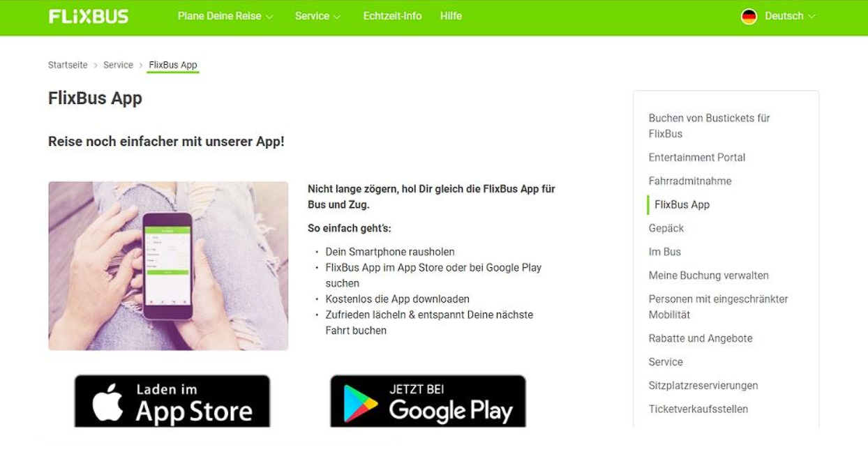Viewport: 868px width, 452px height.
Task: Open the Hilfe menu item
Action: tap(451, 16)
